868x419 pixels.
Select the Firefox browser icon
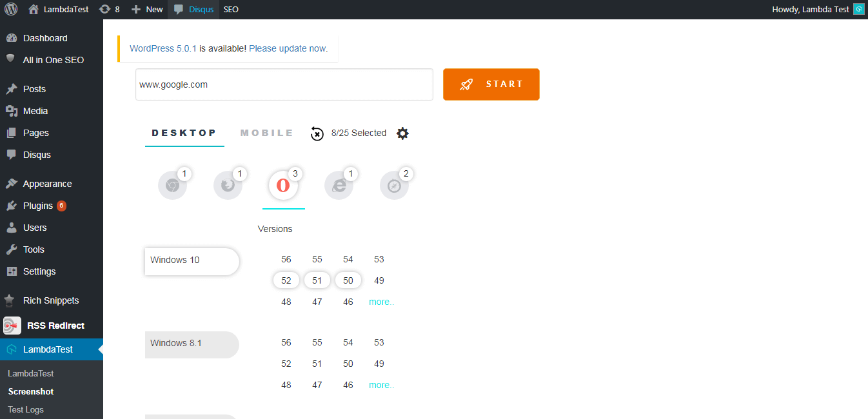click(x=228, y=185)
